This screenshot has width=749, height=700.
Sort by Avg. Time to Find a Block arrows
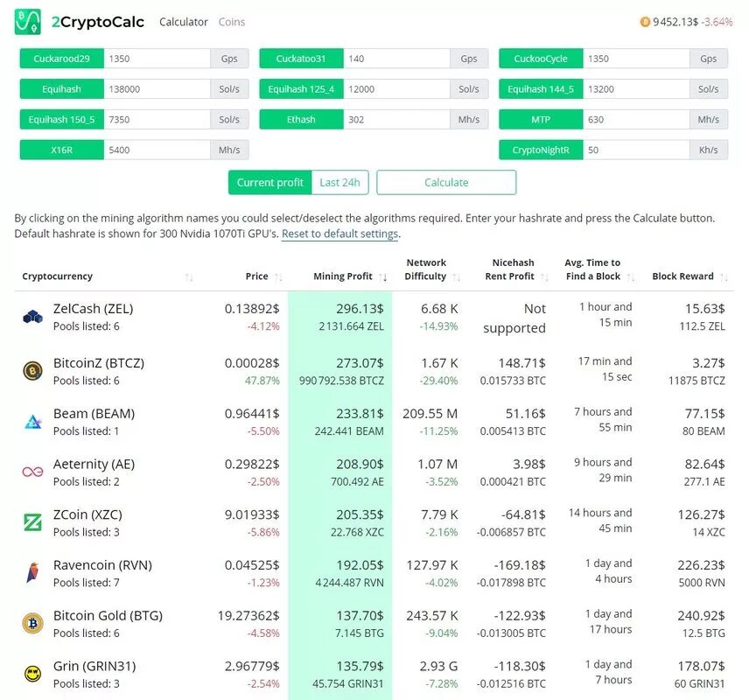click(x=631, y=277)
